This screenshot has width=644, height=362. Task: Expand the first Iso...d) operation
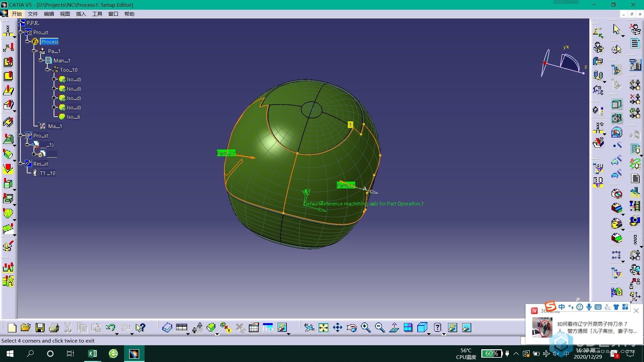[54, 79]
